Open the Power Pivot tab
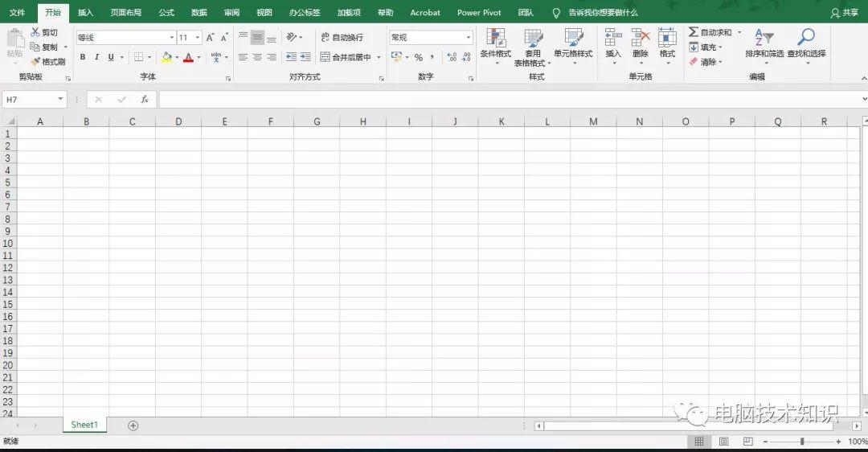The image size is (868, 452). pos(479,12)
